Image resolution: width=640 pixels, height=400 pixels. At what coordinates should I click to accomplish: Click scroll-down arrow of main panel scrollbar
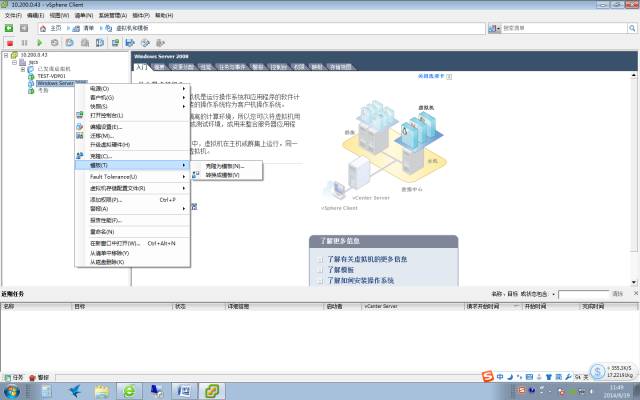click(634, 282)
